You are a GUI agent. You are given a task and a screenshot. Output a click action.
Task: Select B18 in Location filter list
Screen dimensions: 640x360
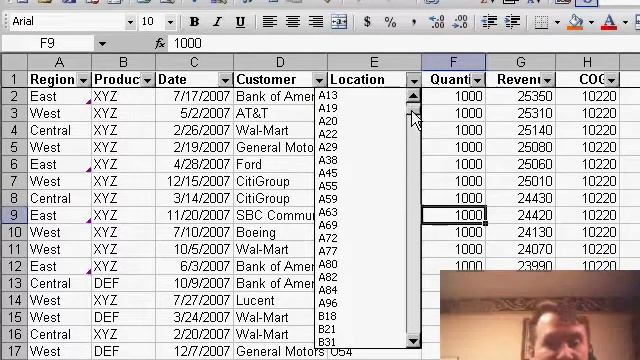click(327, 316)
